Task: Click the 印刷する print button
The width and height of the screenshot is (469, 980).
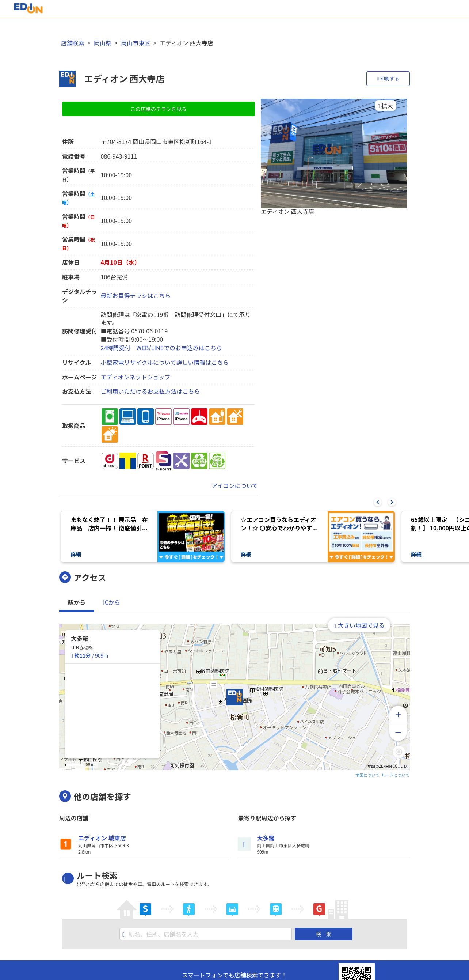Action: [388, 79]
